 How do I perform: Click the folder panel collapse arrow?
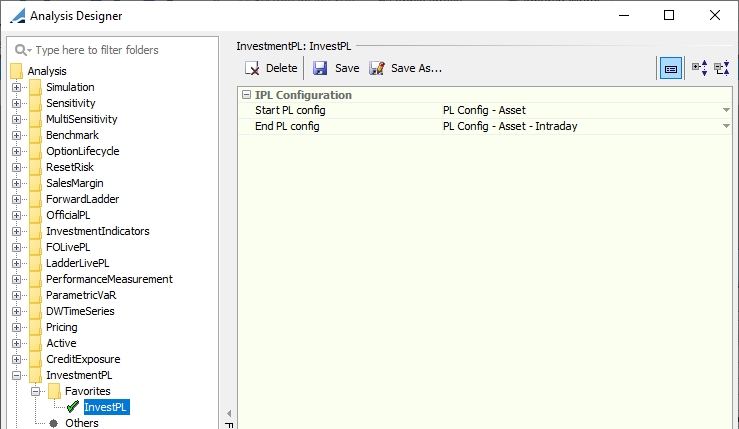pos(229,414)
